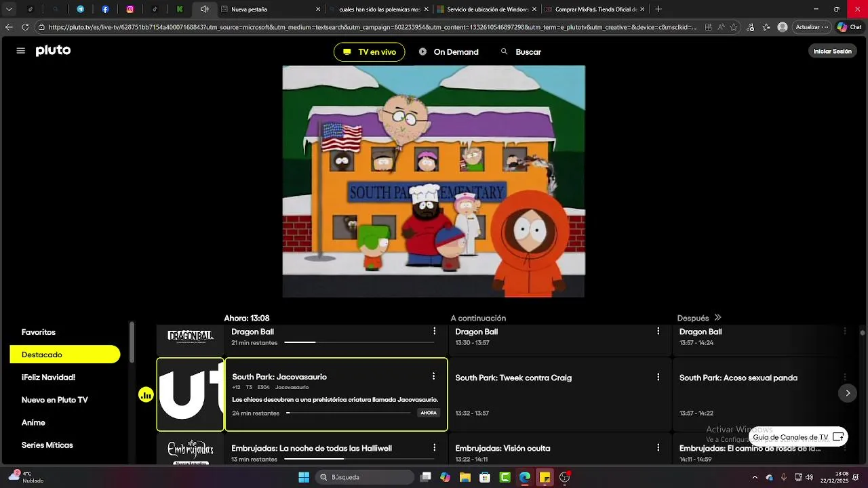The height and width of the screenshot is (488, 868).
Task: Click the taskbar Búsqueda search box
Action: coord(366,477)
